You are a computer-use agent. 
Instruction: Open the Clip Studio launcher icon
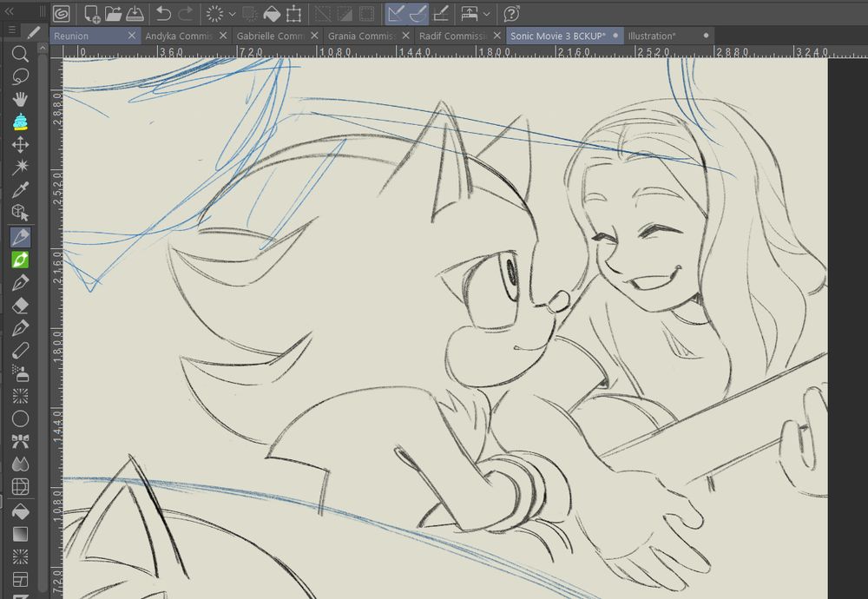(62, 14)
